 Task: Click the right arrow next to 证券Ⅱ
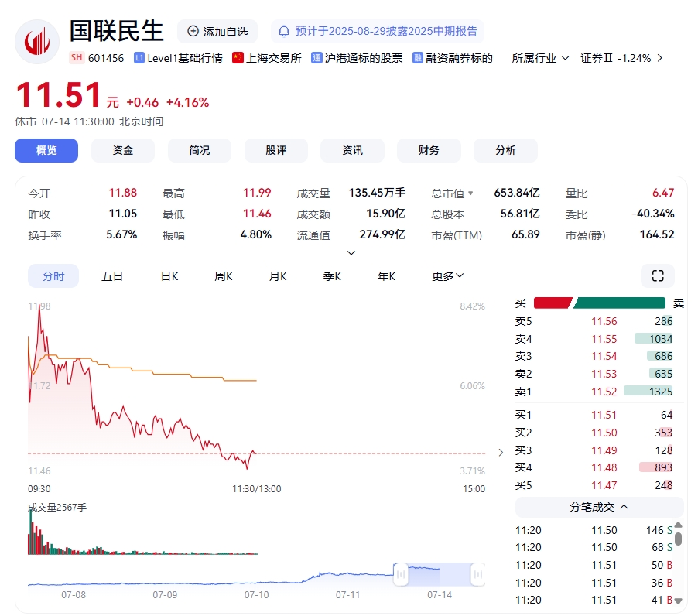(659, 58)
